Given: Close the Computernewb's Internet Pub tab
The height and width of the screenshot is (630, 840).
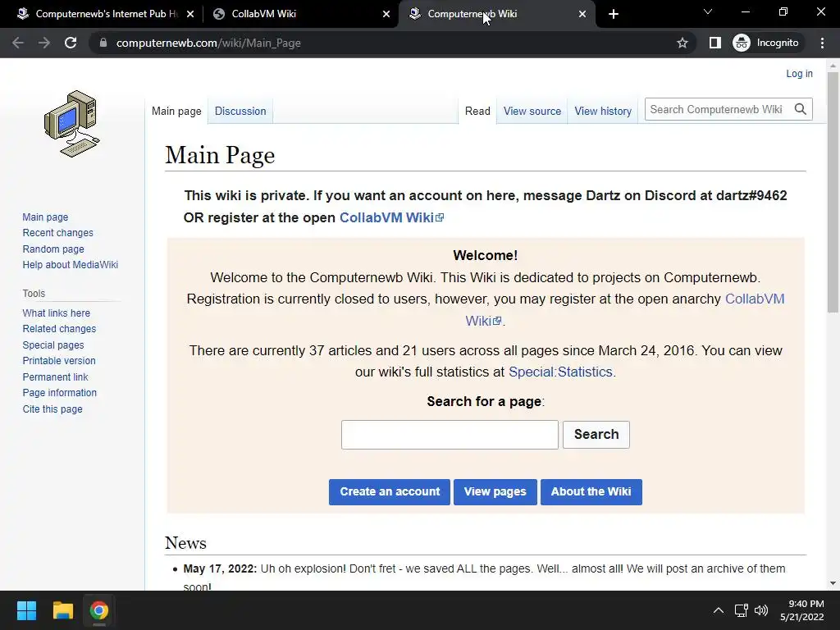Looking at the screenshot, I should coord(190,14).
